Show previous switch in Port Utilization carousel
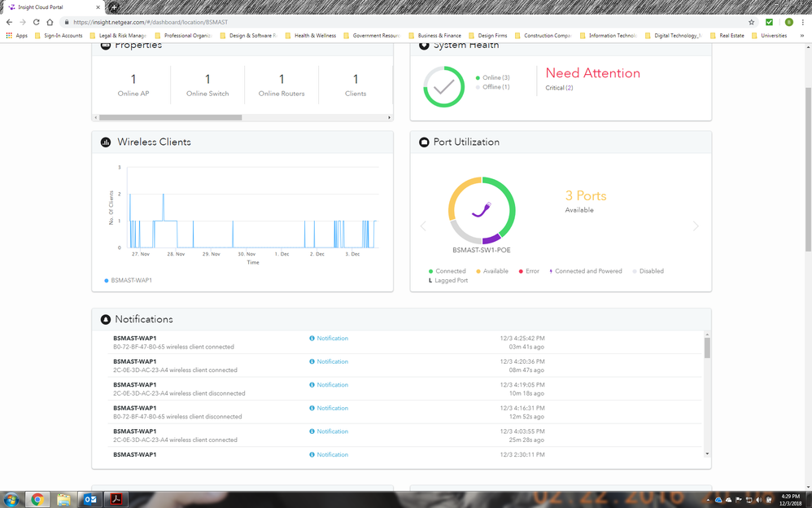812x508 pixels. 423,226
